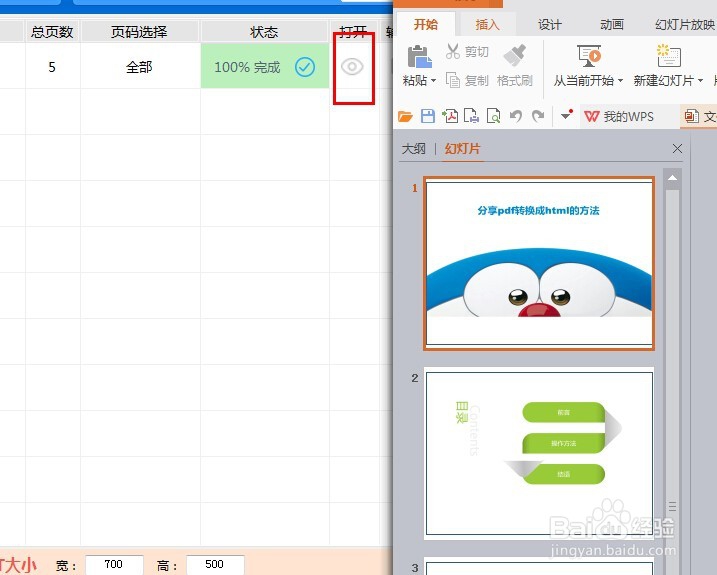
Task: Click the 复制 copy icon
Action: pos(453,80)
